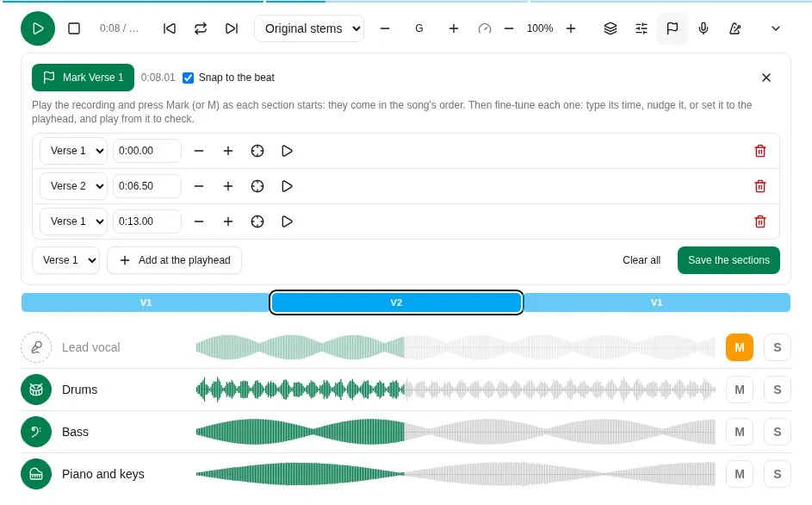Unmute the Lead vocal track
Screen dimensions: 812x505
click(740, 347)
